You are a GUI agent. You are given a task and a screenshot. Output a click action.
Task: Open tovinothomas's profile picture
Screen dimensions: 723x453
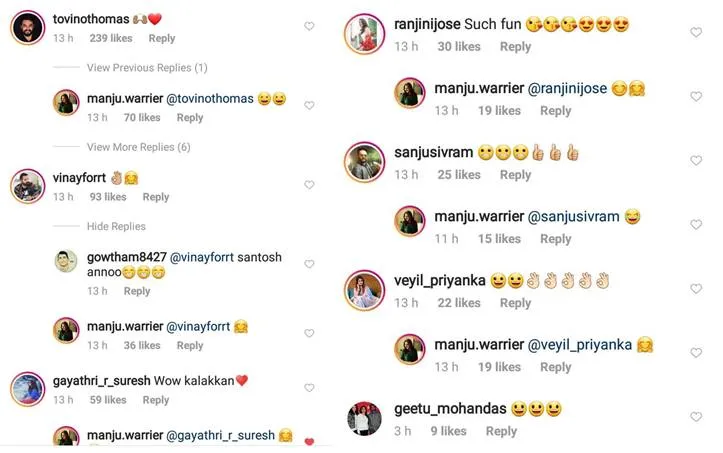pos(28,28)
